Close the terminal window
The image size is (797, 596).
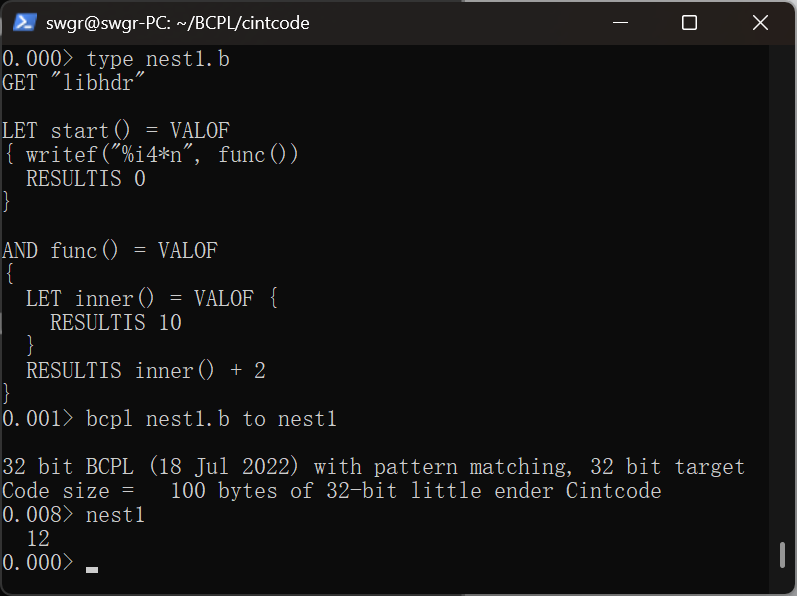tap(760, 23)
